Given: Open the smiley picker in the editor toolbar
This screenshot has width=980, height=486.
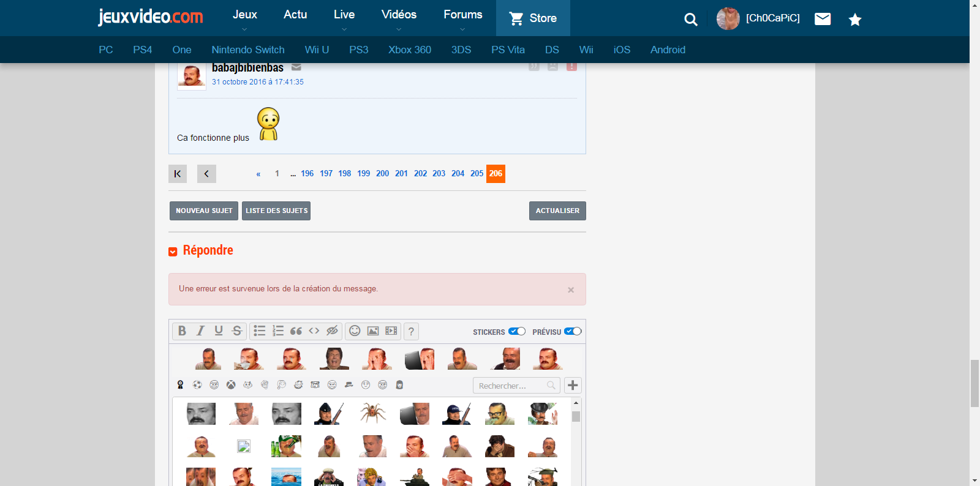Looking at the screenshot, I should click(x=355, y=331).
